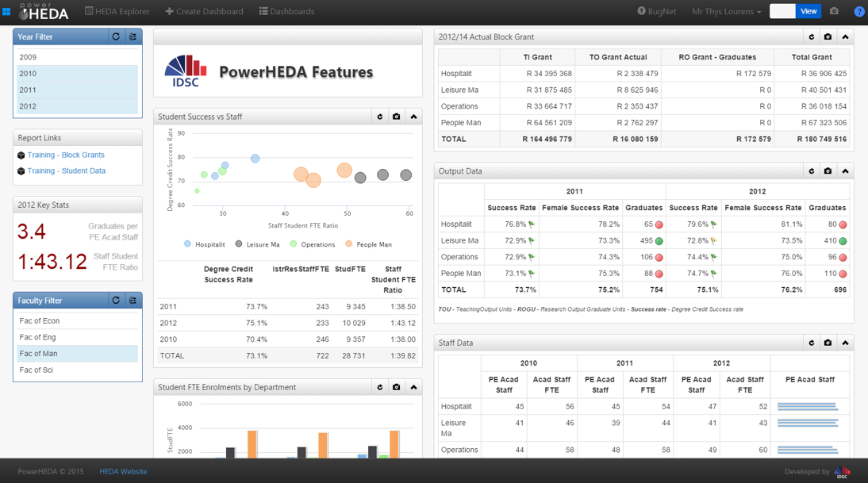
Task: Click Leisure Ma 2011 green graduates indicator
Action: pyautogui.click(x=659, y=241)
